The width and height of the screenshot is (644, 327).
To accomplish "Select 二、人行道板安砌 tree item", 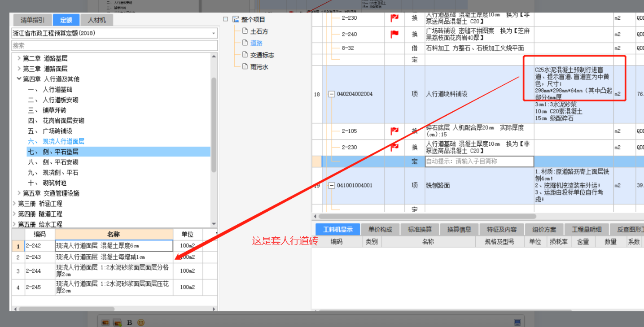I will coord(53,100).
